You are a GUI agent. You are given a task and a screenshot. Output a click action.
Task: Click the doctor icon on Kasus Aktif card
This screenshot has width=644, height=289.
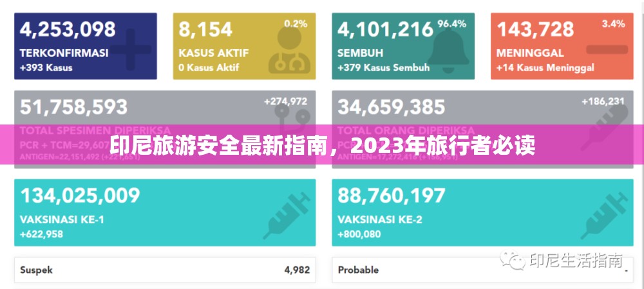click(290, 50)
